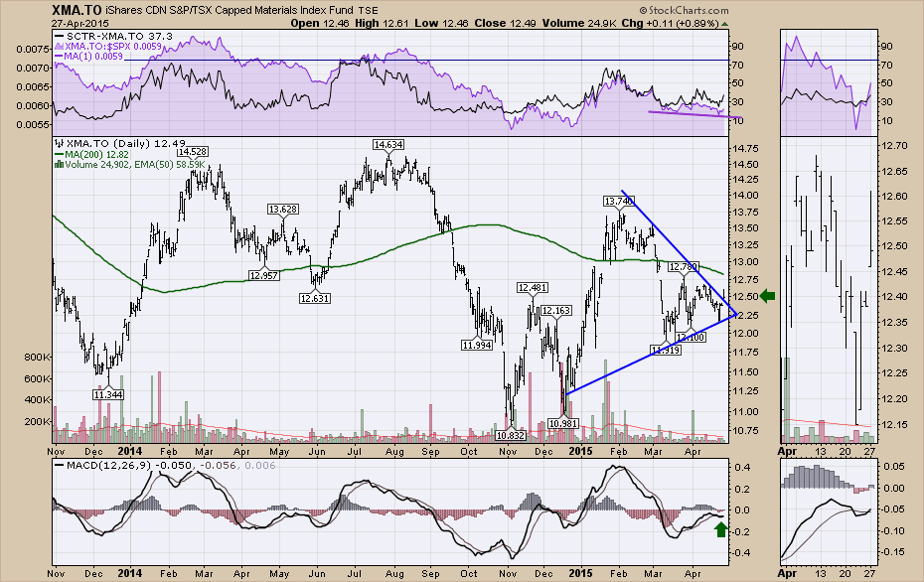Click the volume bars icon in the price legend

(59, 164)
